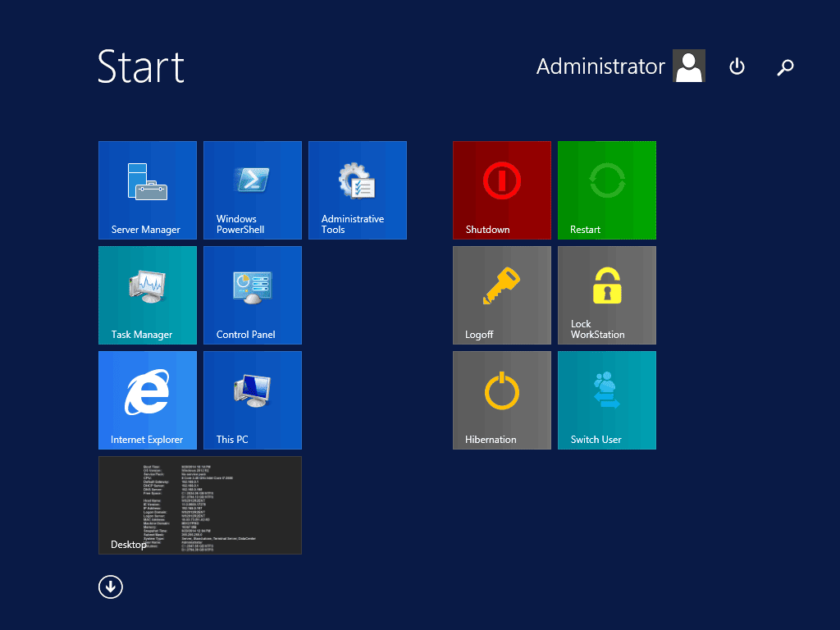
Task: Shut down the server via Shutdown tile
Action: [x=501, y=190]
